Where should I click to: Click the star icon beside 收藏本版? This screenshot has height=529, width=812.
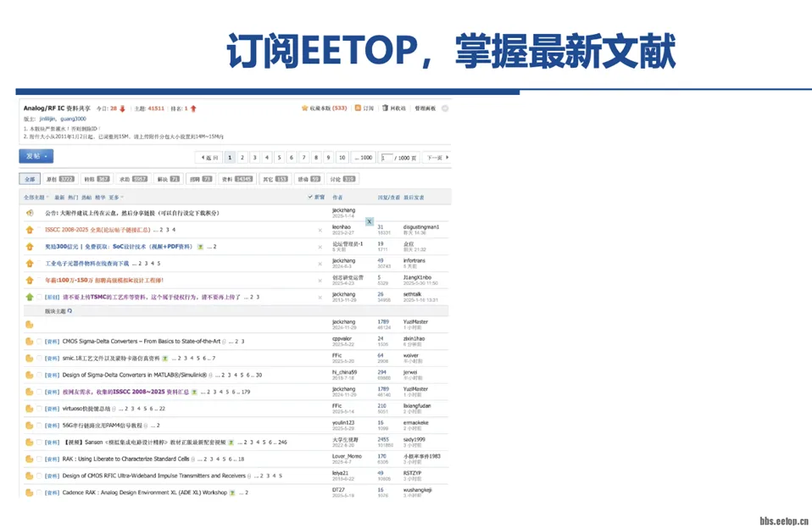pos(304,109)
